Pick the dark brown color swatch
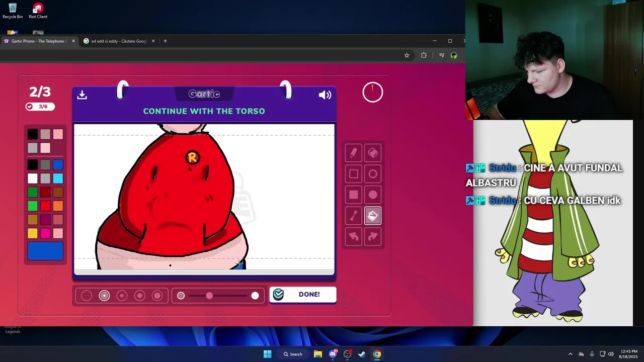This screenshot has height=362, width=644. pyautogui.click(x=58, y=192)
